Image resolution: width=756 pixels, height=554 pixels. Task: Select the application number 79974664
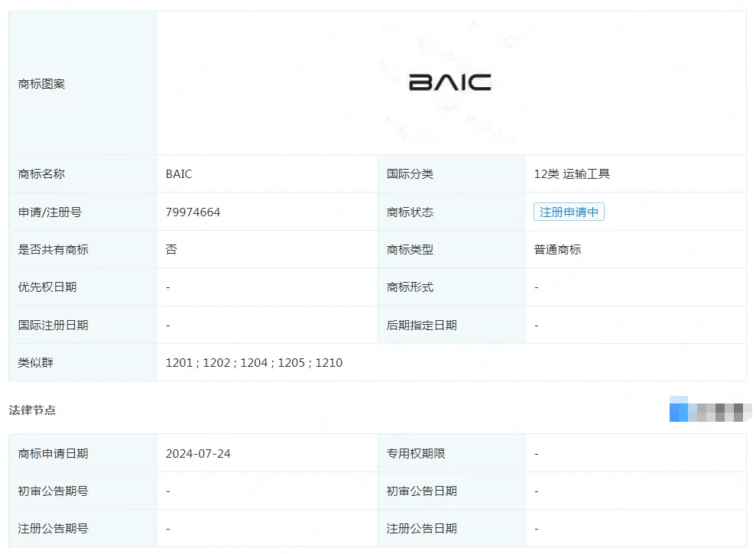[193, 212]
